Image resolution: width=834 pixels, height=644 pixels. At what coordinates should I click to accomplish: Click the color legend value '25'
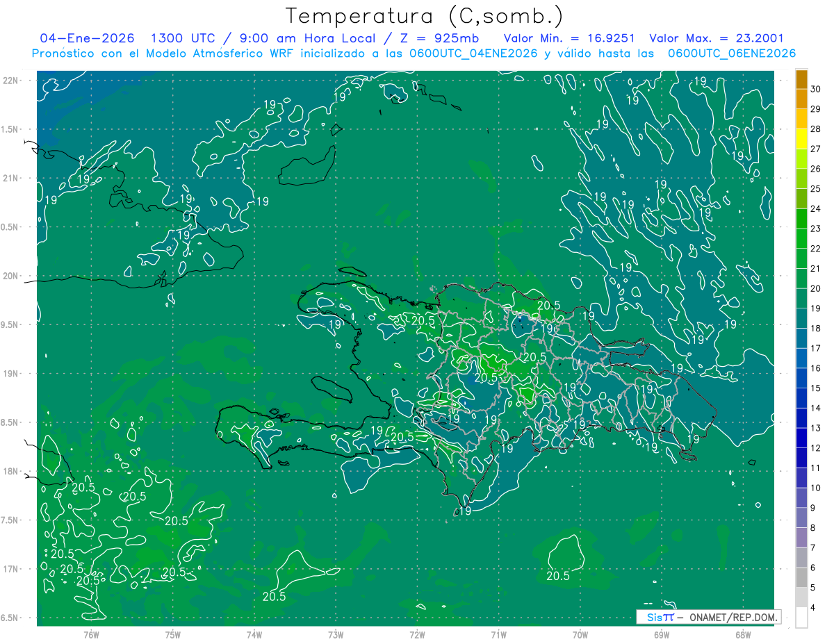click(816, 189)
